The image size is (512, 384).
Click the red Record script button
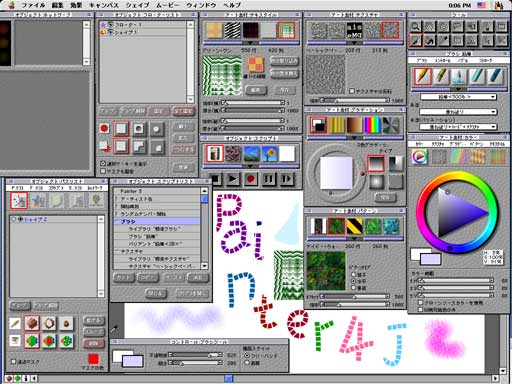[x=251, y=179]
